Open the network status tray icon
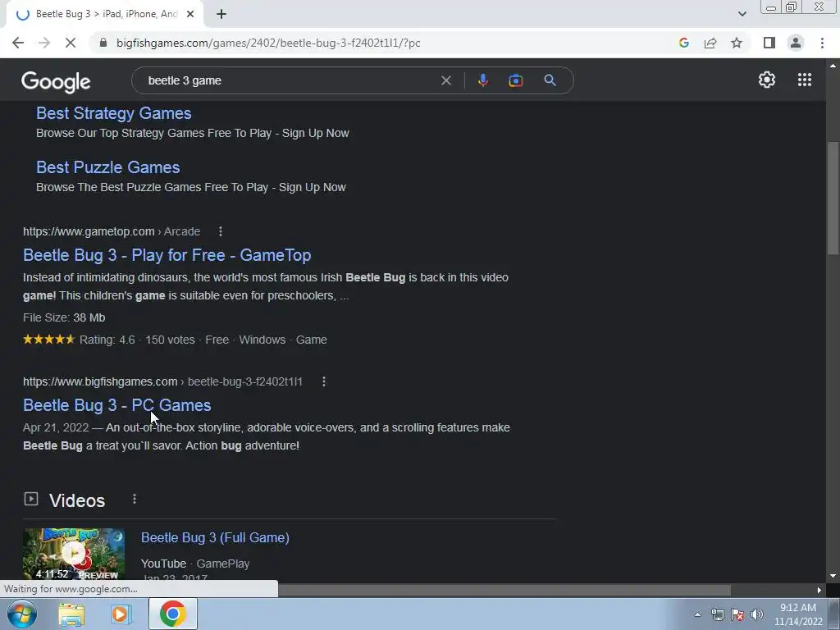 717,614
